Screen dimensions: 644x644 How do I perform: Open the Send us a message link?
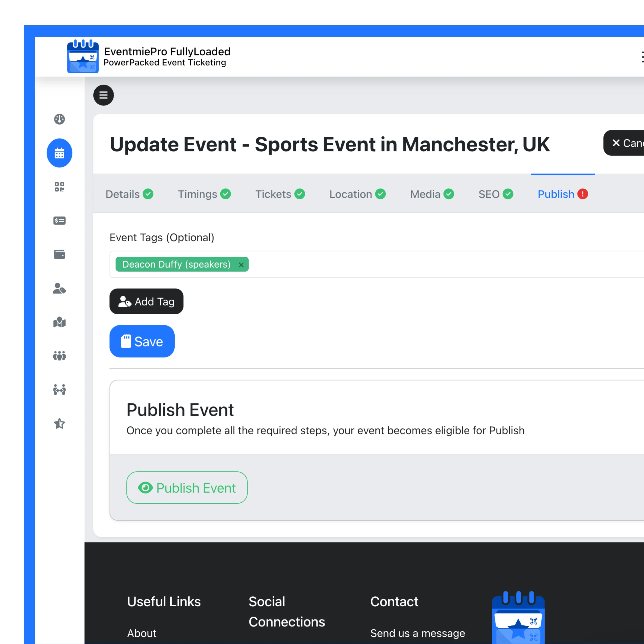pos(418,633)
